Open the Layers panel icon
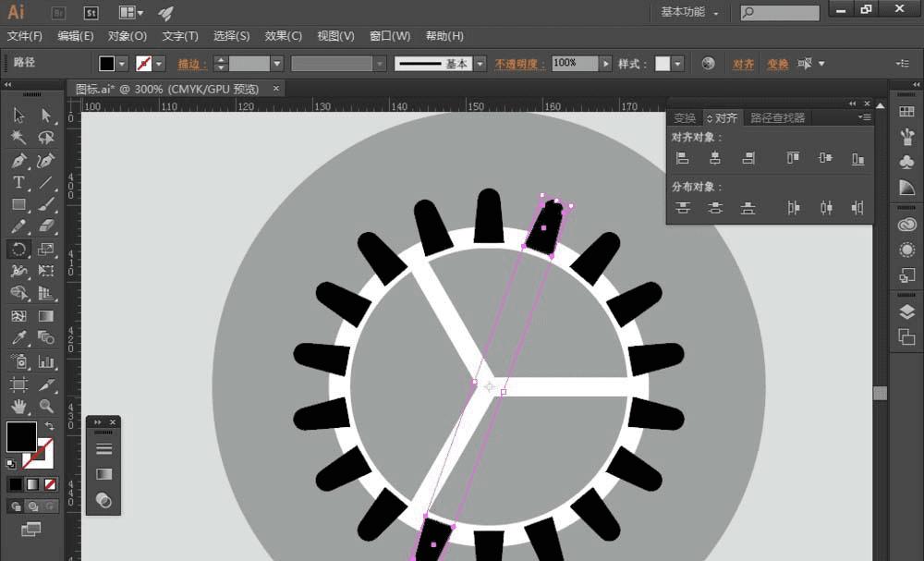This screenshot has height=561, width=924. coord(907,311)
